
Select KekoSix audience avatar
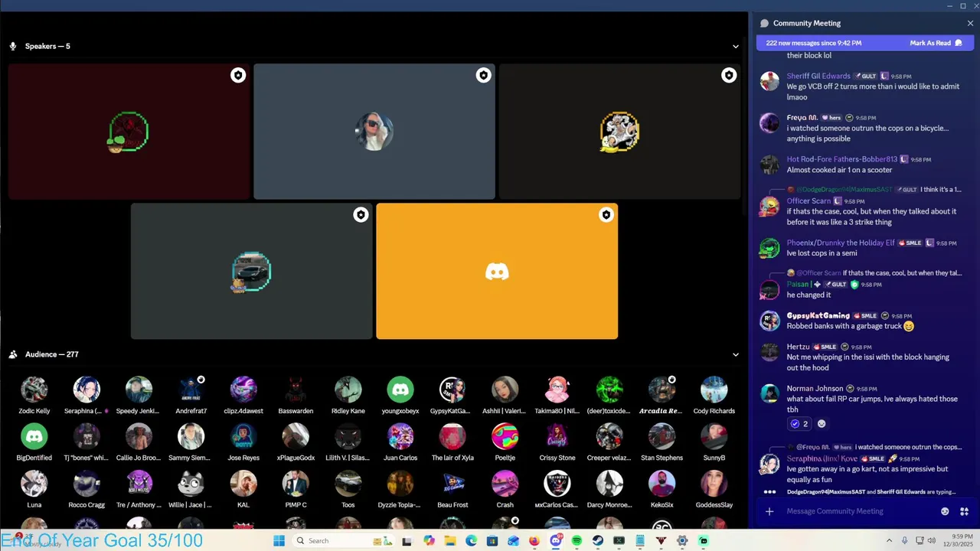pyautogui.click(x=661, y=484)
